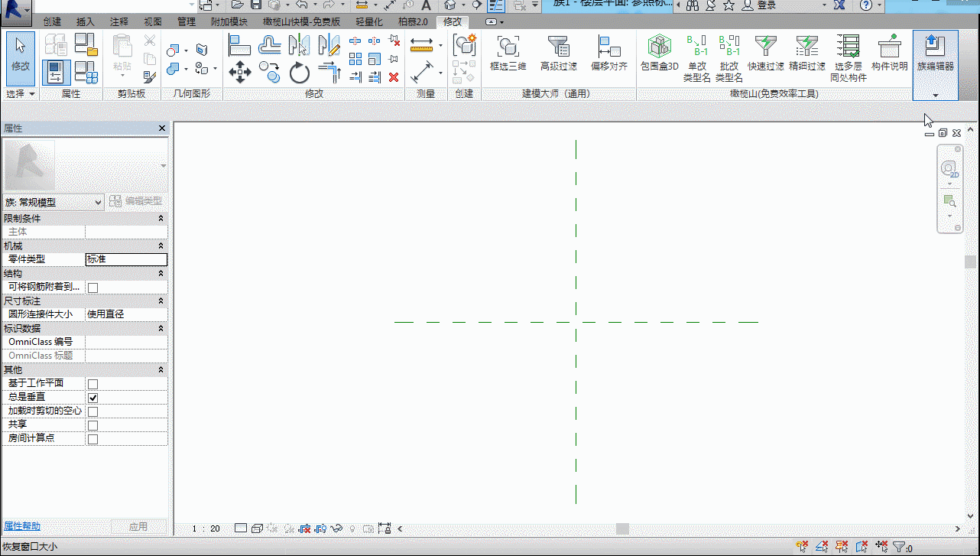Viewport: 980px width, 556px height.
Task: Open the 视图 ribbon tab
Action: (x=153, y=22)
